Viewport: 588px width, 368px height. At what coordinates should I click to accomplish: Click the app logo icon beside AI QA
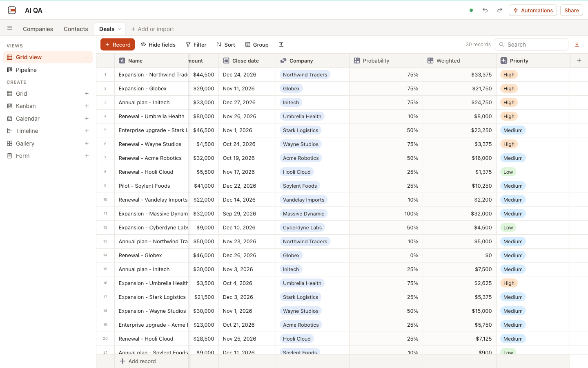(12, 10)
